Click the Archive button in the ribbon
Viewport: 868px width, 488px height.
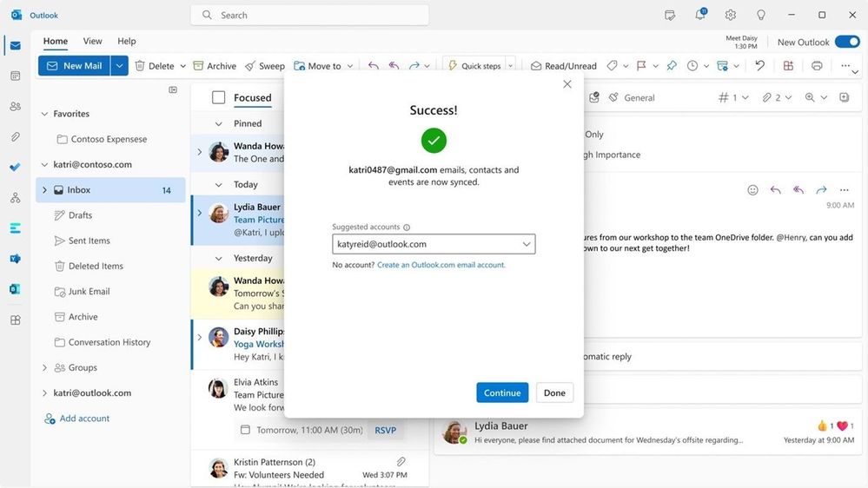click(x=215, y=66)
